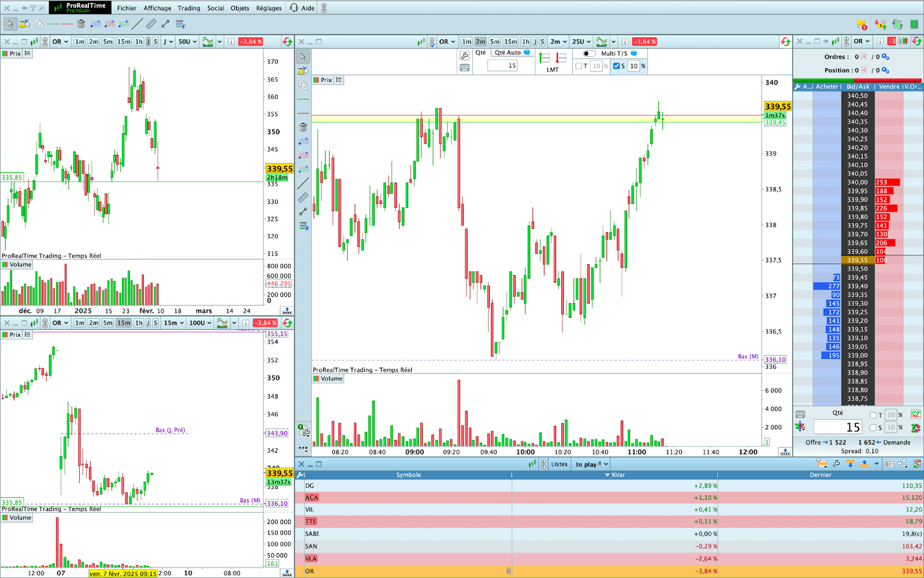Open the wrench settings in the order panel
Screen dimensions: 924x578
(x=464, y=55)
